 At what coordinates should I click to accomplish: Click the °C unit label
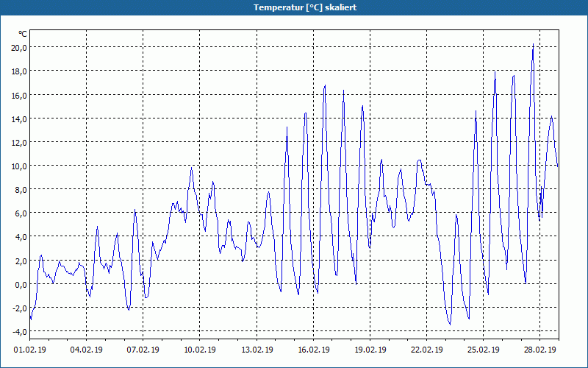point(23,34)
